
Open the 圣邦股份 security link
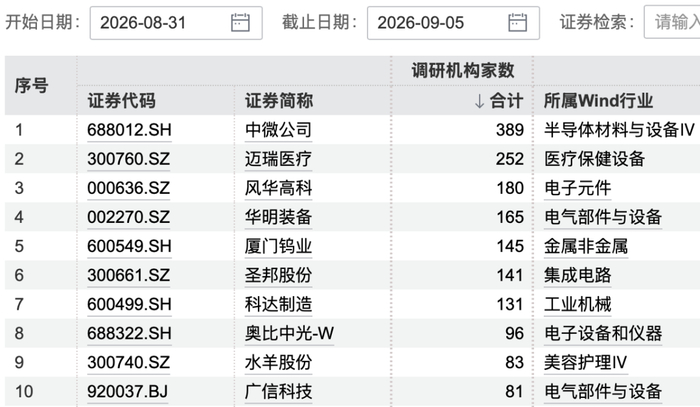278,275
